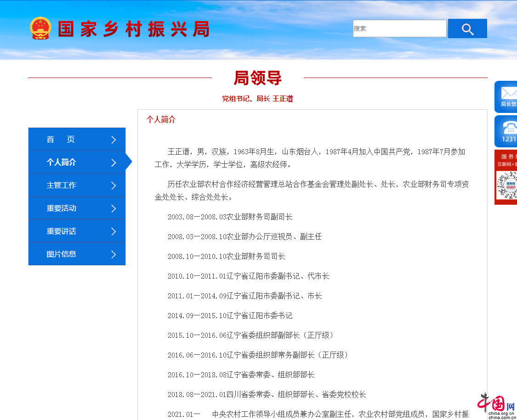Image resolution: width=517 pixels, height=420 pixels.
Task: Select 个人简介 in the sidebar
Action: (x=61, y=162)
